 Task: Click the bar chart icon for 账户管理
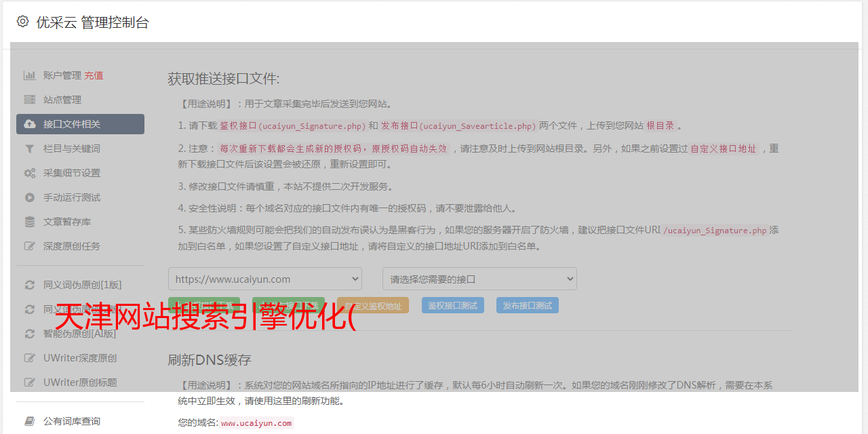30,75
